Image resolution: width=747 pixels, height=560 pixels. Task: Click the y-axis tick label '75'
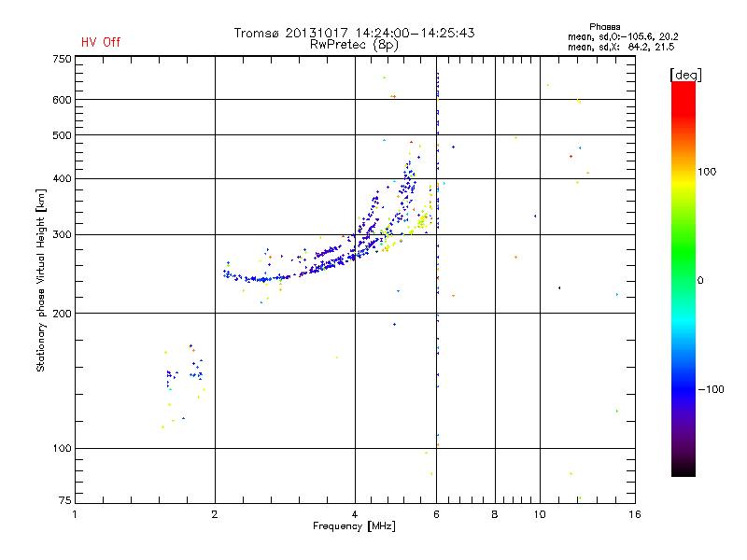tap(65, 500)
